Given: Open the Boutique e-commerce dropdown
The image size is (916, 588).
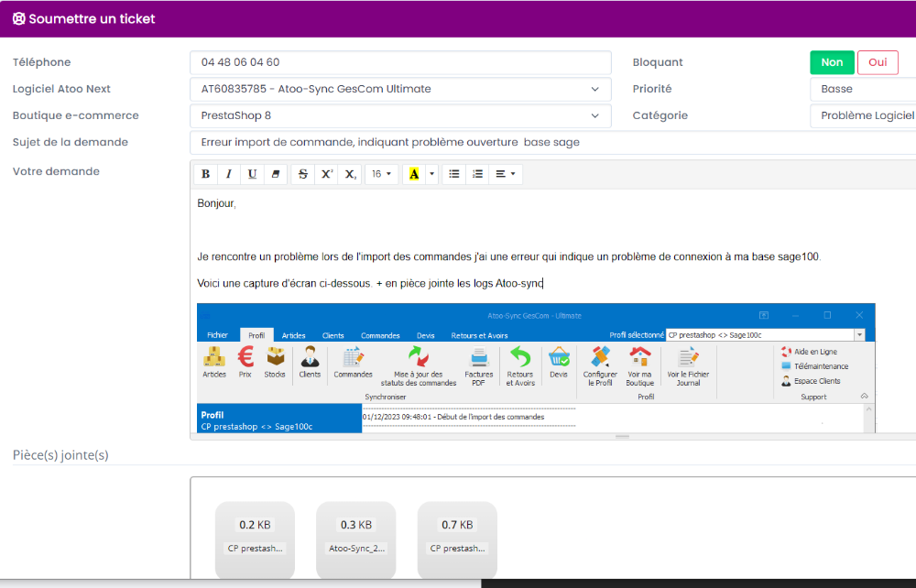Looking at the screenshot, I should (x=401, y=115).
